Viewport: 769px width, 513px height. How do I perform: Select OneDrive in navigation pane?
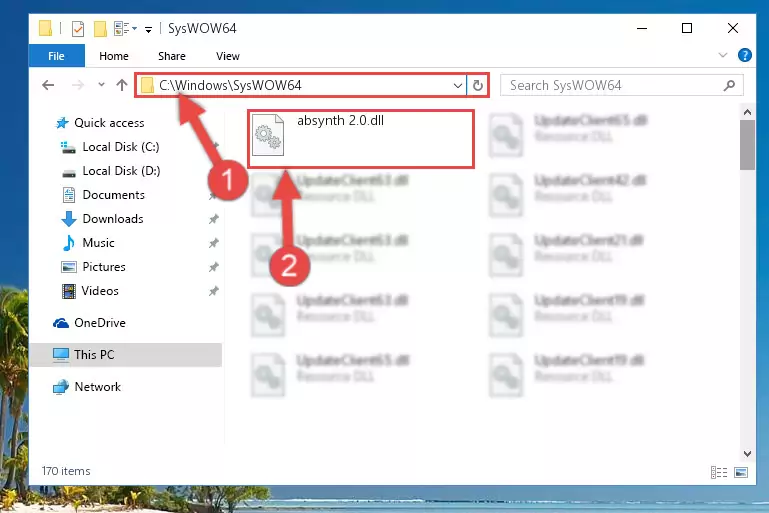pyautogui.click(x=100, y=323)
